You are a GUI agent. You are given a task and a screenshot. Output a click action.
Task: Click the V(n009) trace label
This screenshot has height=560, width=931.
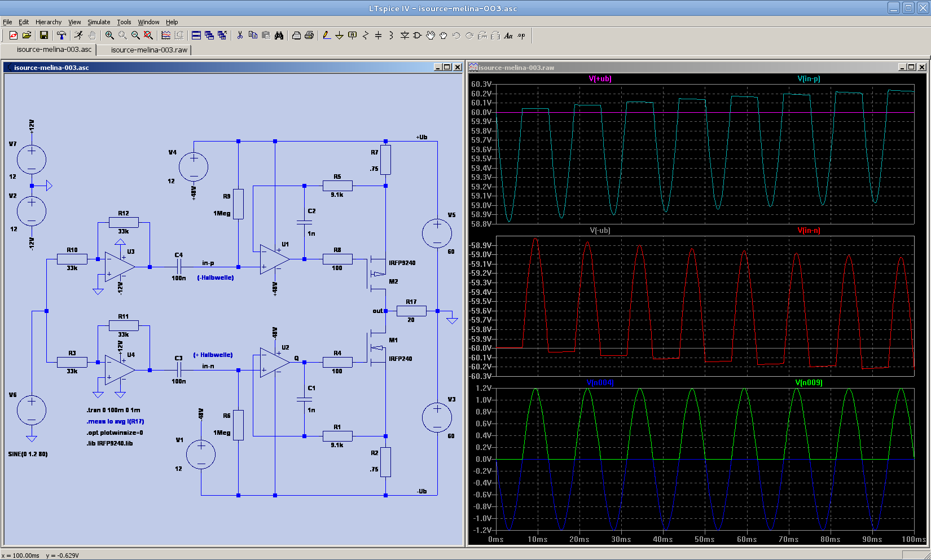(809, 382)
